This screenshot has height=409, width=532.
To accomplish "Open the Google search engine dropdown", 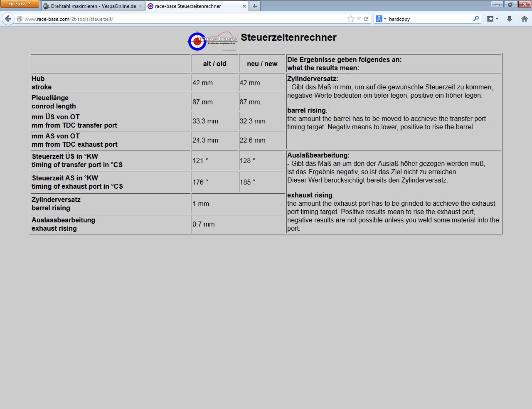I will pyautogui.click(x=381, y=19).
